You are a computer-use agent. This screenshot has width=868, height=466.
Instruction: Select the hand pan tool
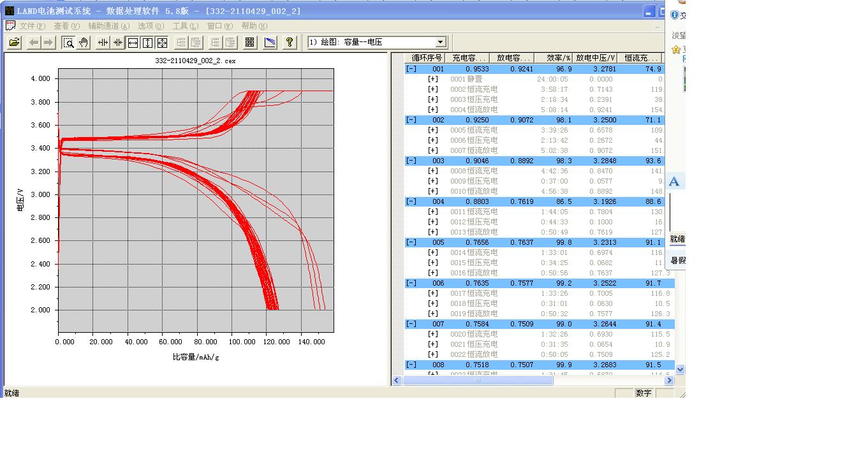point(83,42)
